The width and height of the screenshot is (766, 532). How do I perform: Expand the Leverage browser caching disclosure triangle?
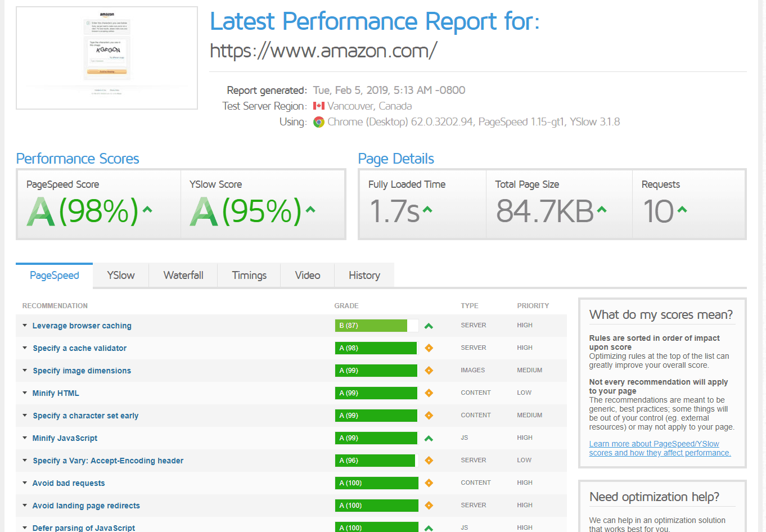coord(25,325)
